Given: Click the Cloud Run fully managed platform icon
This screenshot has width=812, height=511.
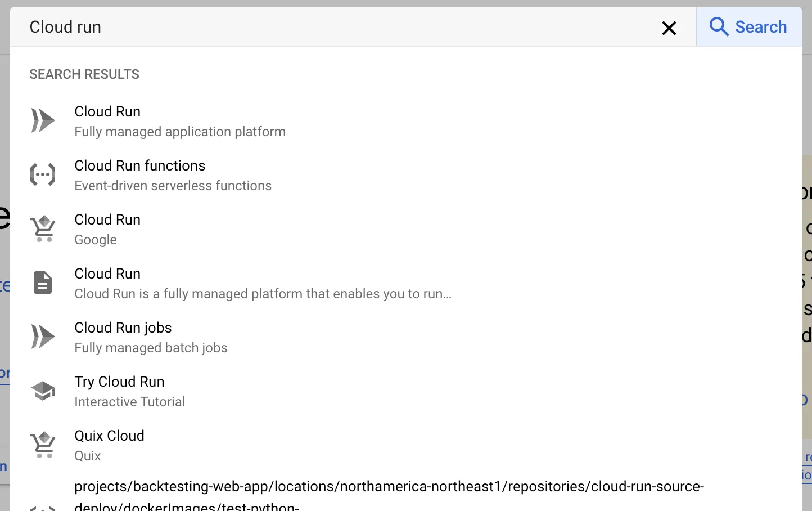Looking at the screenshot, I should [x=43, y=120].
